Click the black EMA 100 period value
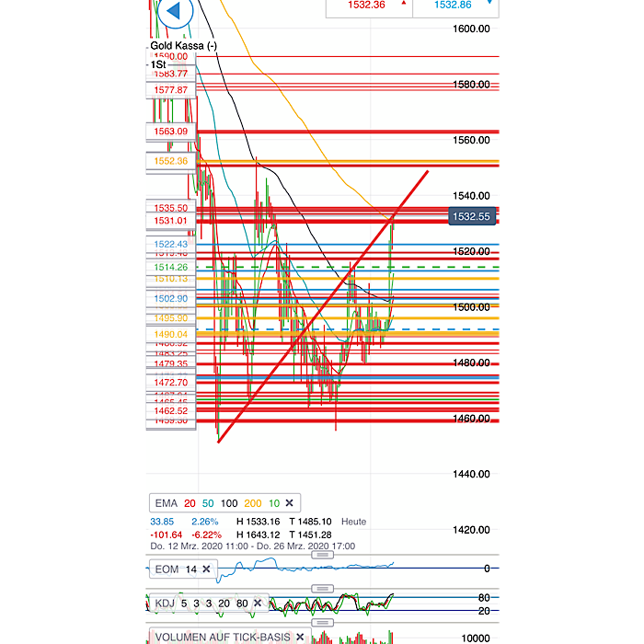644x644 pixels. pyautogui.click(x=229, y=503)
